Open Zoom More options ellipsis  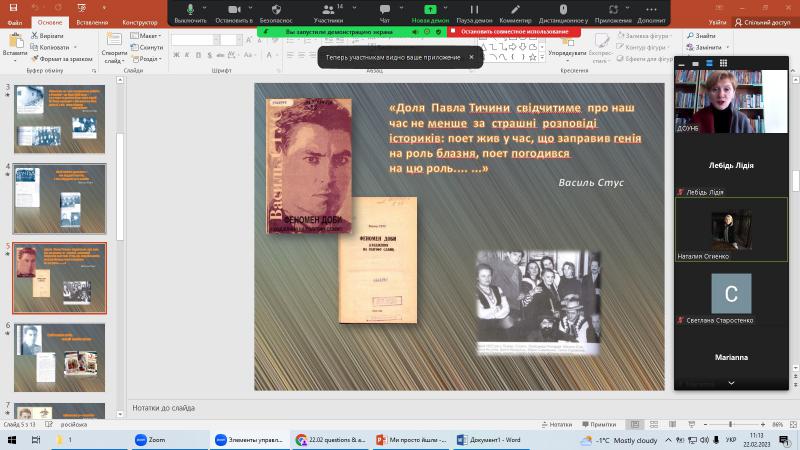tap(651, 10)
